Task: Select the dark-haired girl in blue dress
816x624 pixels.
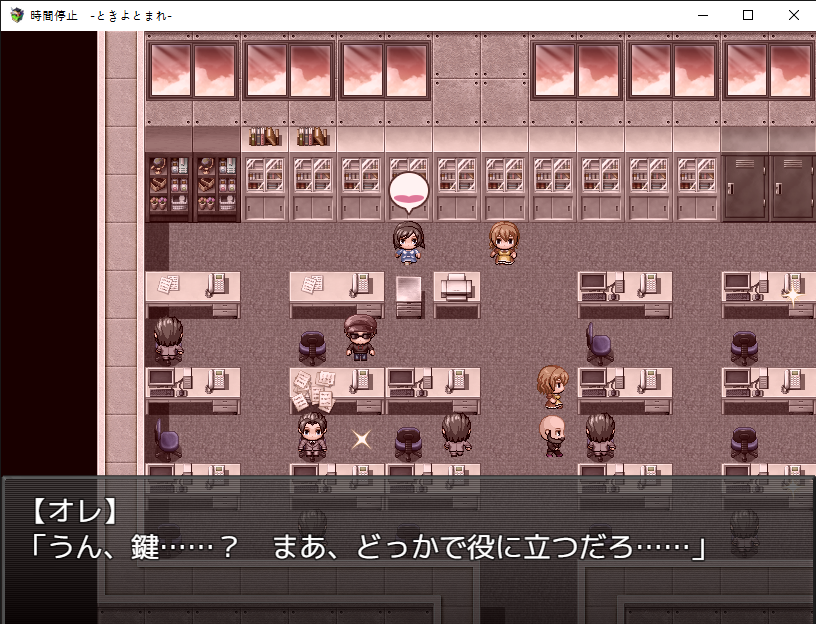Action: (x=408, y=243)
